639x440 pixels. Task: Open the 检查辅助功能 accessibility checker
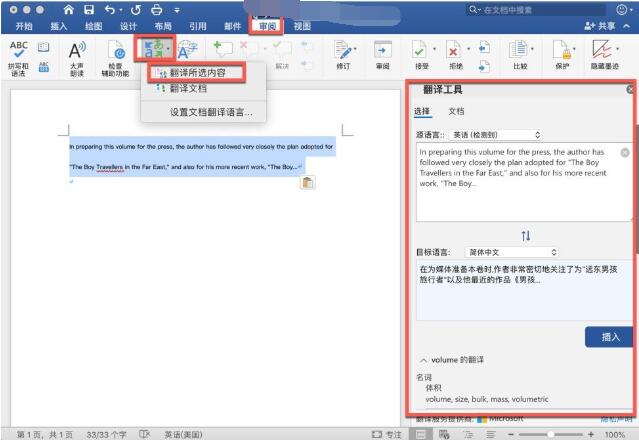pyautogui.click(x=117, y=50)
